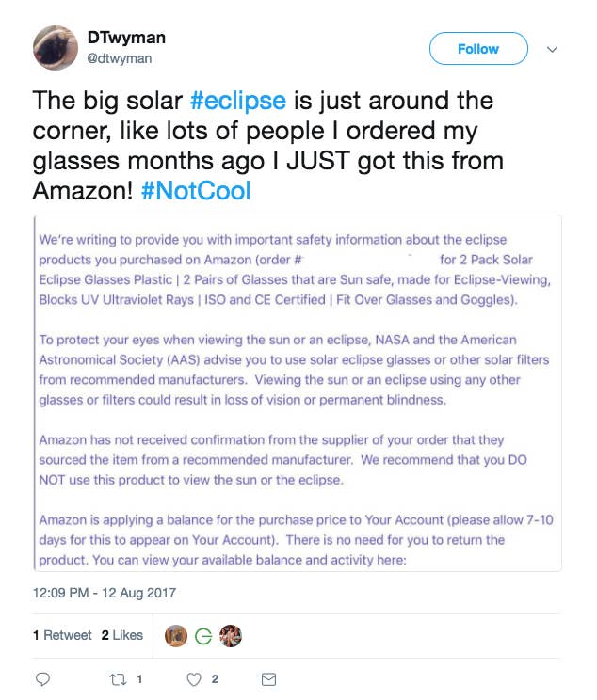This screenshot has width=597, height=700.
Task: Open the #NotCool hashtag link
Action: [196, 191]
